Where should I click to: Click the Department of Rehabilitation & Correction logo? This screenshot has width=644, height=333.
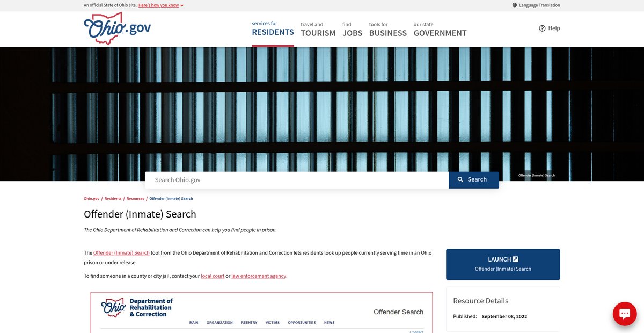tap(137, 308)
